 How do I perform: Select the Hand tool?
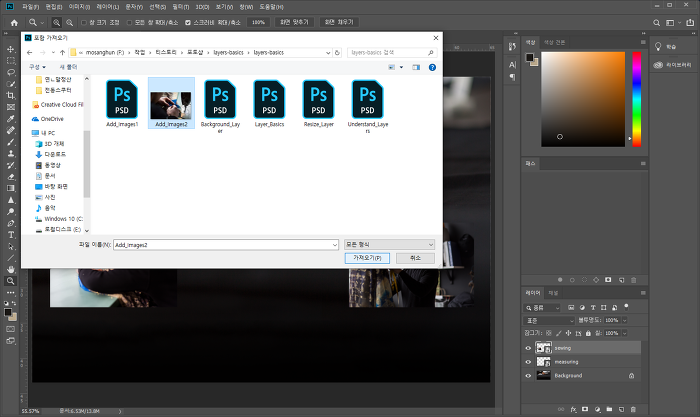11,269
